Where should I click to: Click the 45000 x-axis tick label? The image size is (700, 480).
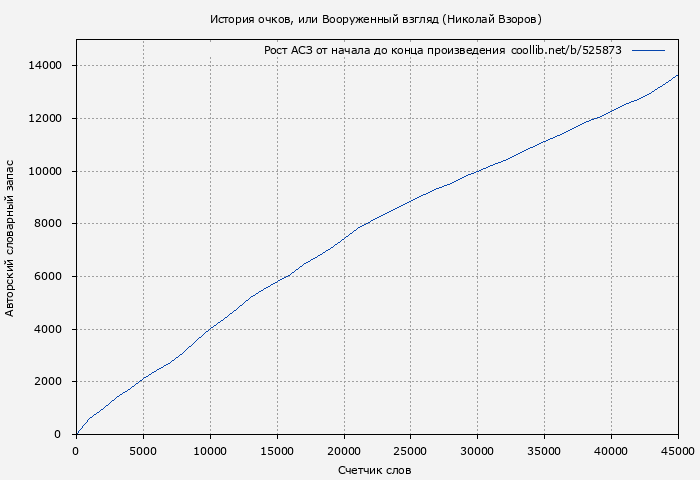(678, 450)
